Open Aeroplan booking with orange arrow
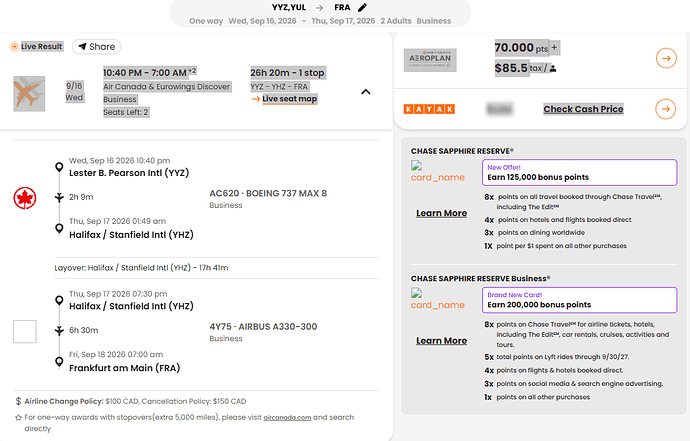 (x=666, y=59)
